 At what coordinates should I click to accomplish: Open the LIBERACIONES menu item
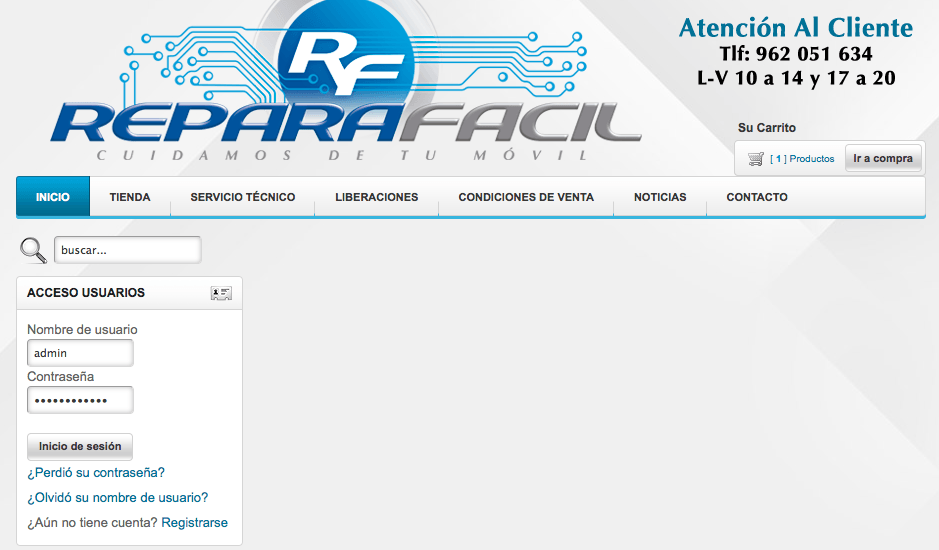click(377, 197)
